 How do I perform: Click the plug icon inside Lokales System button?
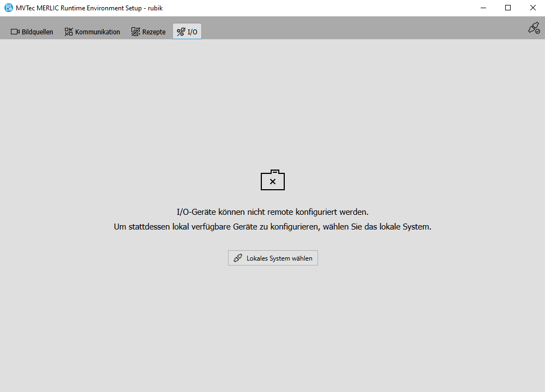238,258
